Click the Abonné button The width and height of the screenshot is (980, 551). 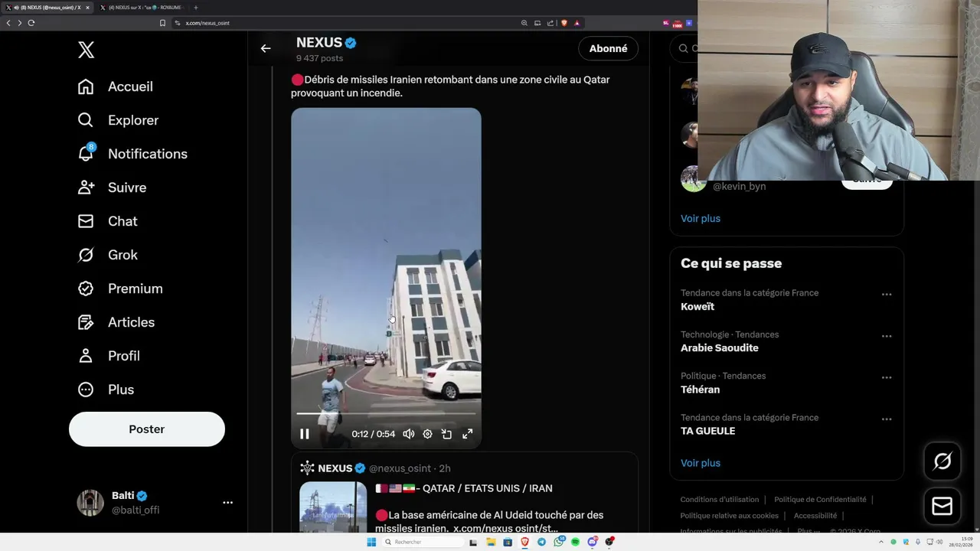click(x=609, y=48)
